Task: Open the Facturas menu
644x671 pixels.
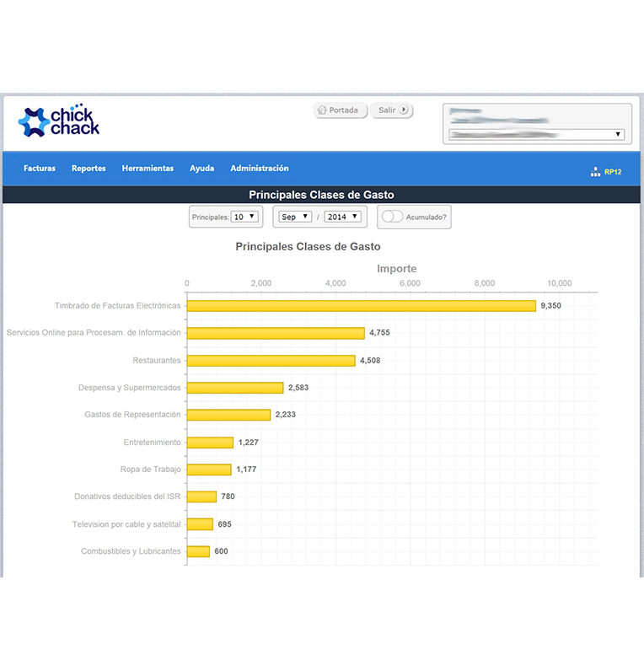Action: pos(40,169)
